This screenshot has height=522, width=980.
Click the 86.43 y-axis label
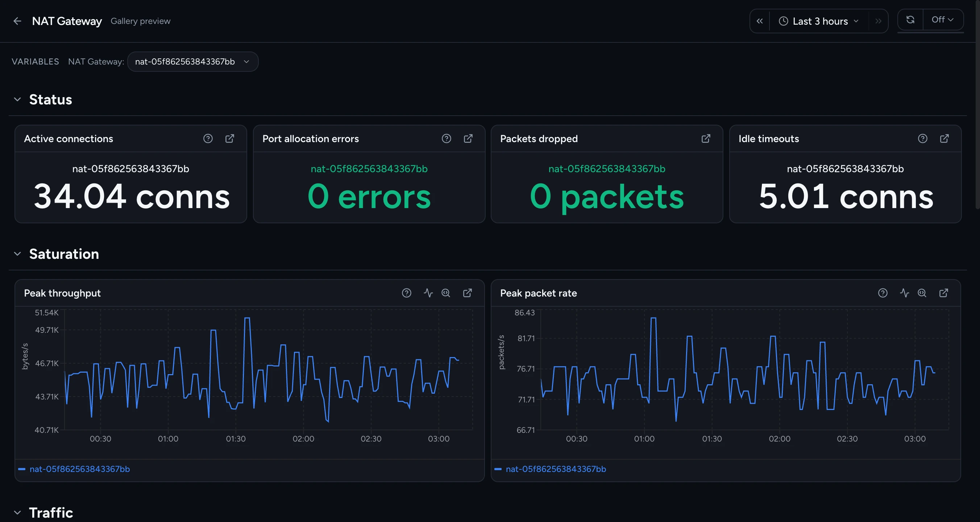coord(525,312)
